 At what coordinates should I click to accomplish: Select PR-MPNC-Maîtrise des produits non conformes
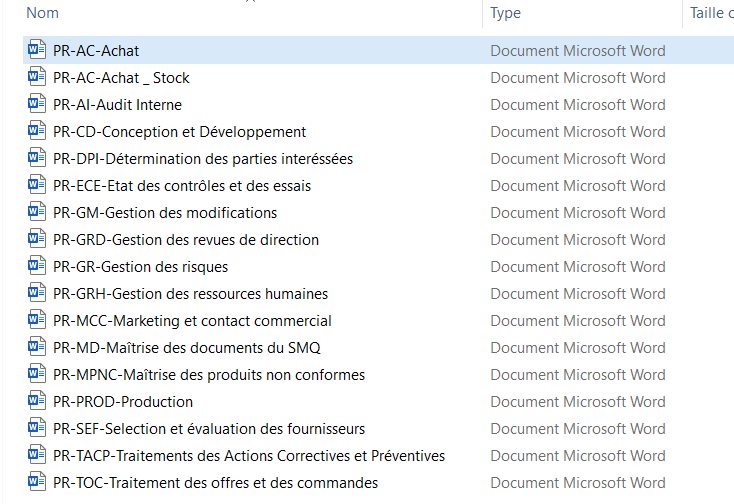tap(208, 374)
